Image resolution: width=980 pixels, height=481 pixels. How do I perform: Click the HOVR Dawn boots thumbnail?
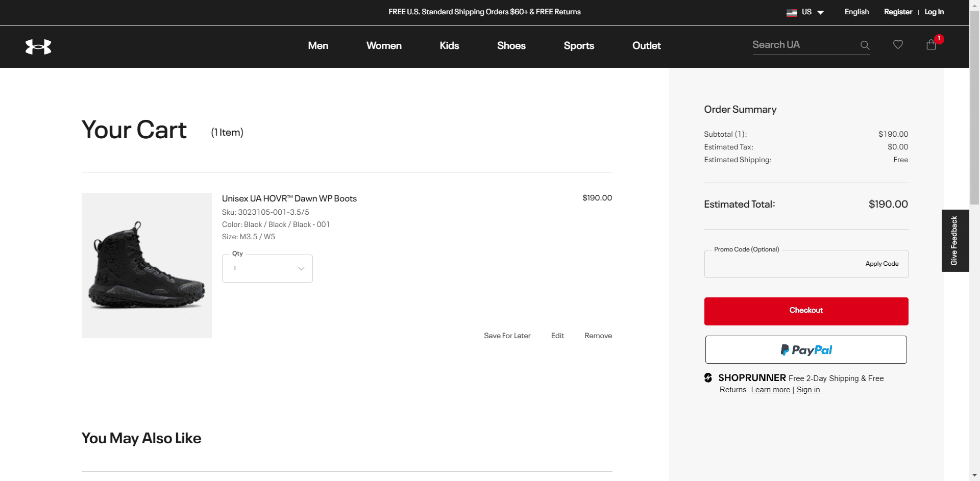[146, 265]
